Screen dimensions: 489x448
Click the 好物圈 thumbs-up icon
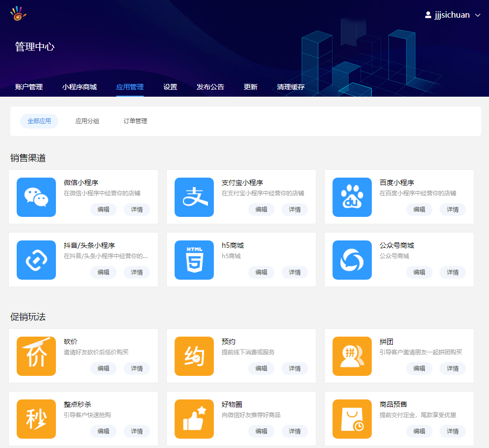pyautogui.click(x=194, y=419)
